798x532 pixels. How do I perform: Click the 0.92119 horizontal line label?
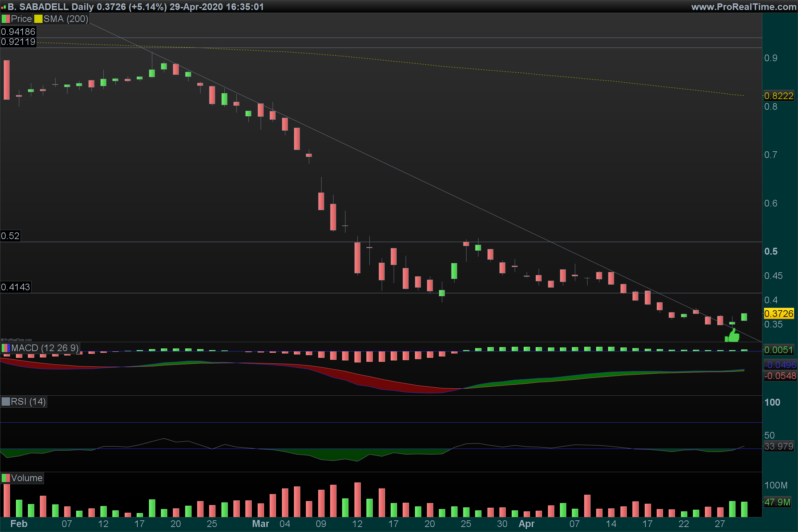coord(18,42)
